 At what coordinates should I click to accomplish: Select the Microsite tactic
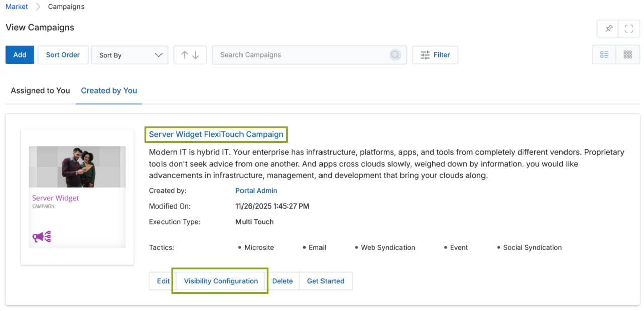pyautogui.click(x=259, y=248)
